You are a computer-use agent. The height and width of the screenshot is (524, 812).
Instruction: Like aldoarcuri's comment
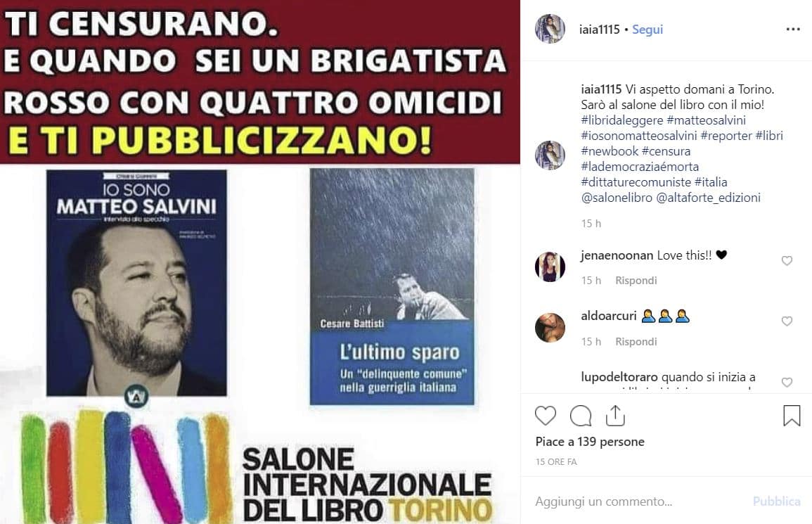[787, 321]
